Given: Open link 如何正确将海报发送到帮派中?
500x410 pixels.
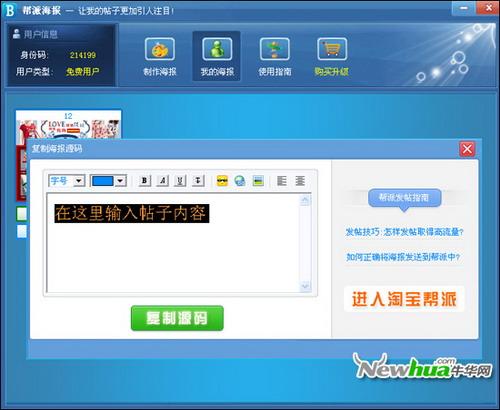Looking at the screenshot, I should tap(403, 257).
